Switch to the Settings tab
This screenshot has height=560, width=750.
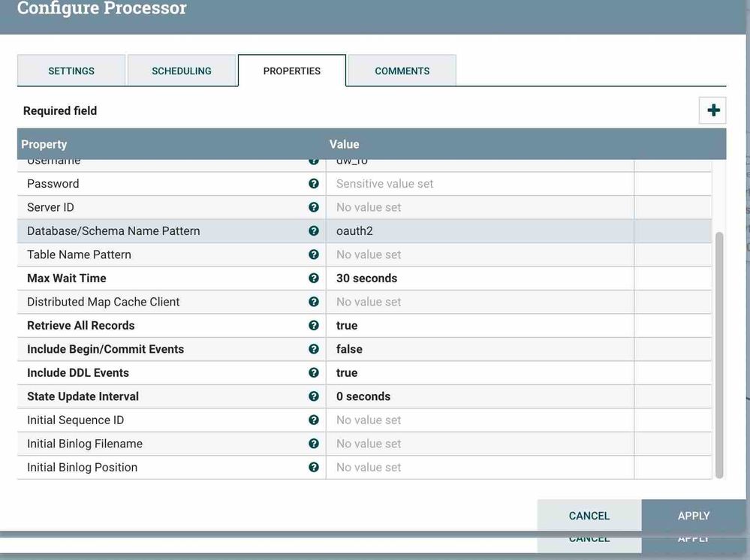(71, 71)
